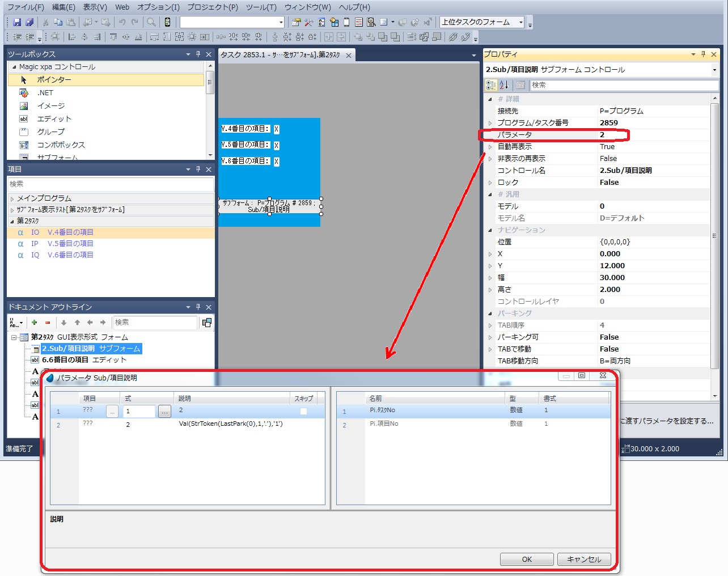Viewport: 728px width, 576px height.
Task: Expand the プログラム/タスク番号 property
Action: pos(490,123)
